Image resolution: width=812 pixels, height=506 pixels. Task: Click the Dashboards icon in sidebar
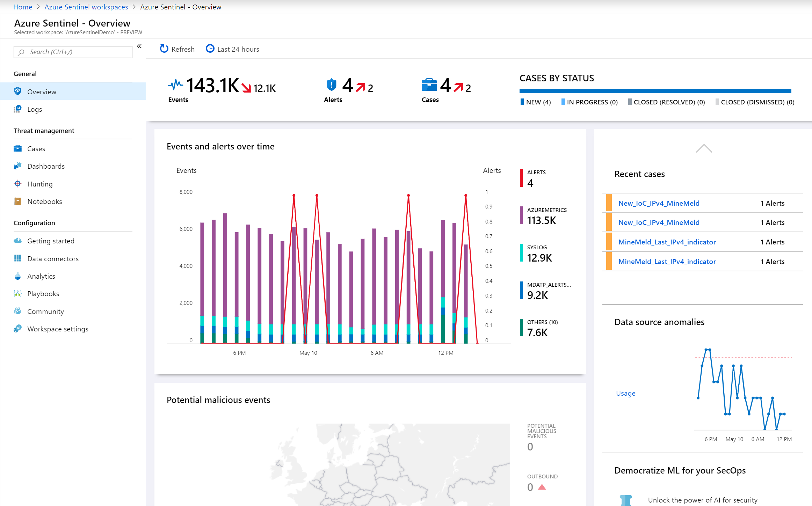(17, 166)
